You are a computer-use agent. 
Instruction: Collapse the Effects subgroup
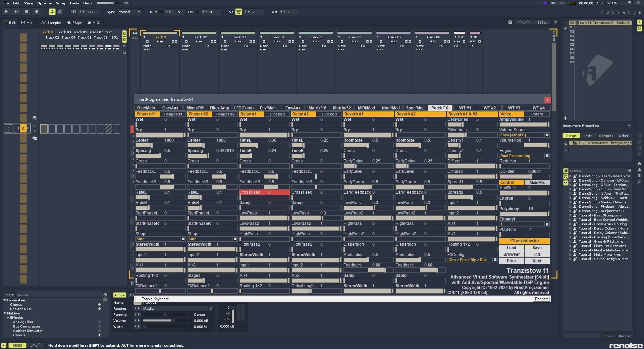click(8, 317)
